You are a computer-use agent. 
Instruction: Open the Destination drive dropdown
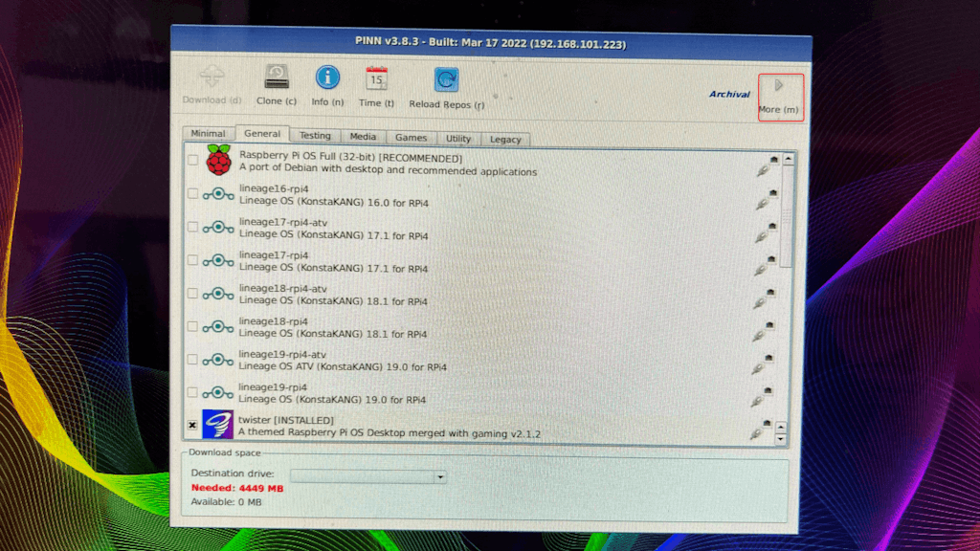click(x=368, y=476)
